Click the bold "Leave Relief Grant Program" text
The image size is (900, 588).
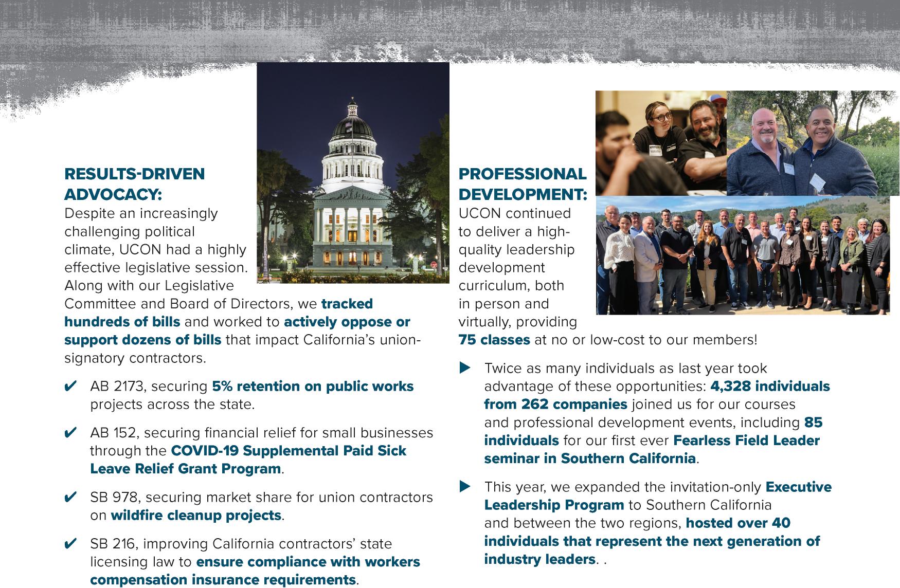[186, 469]
